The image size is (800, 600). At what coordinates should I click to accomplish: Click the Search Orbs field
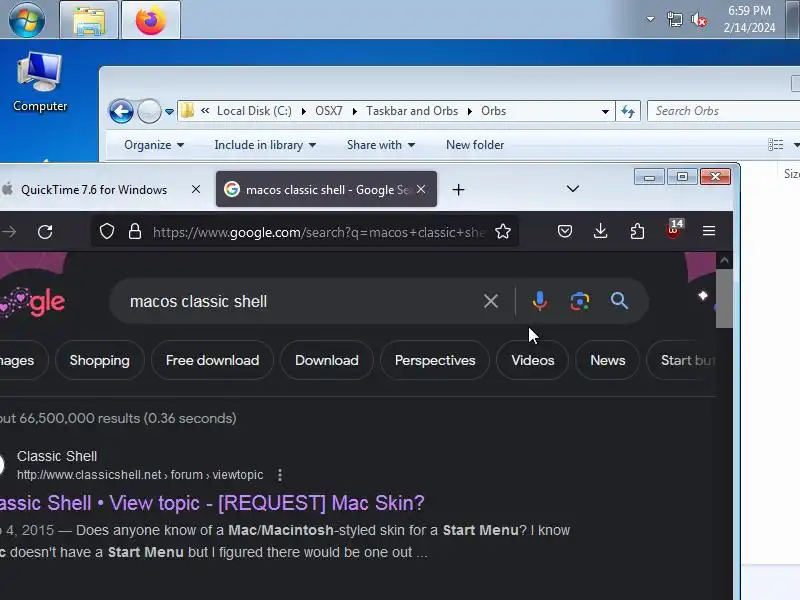(x=723, y=111)
